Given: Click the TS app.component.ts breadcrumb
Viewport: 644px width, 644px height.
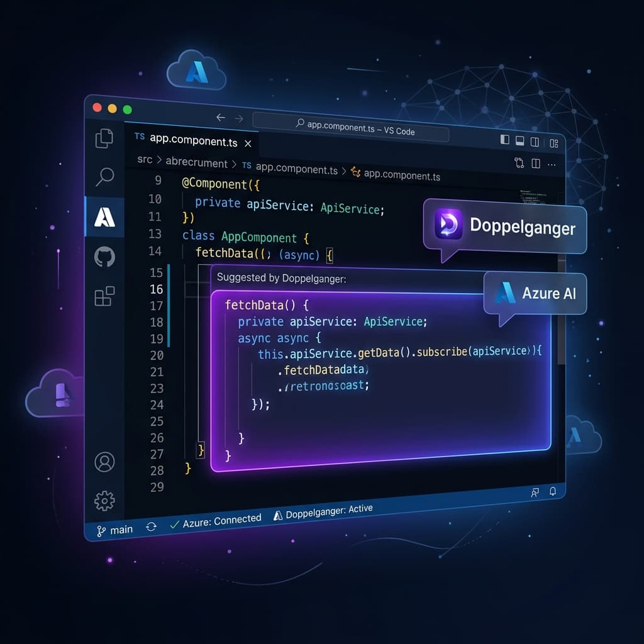Looking at the screenshot, I should tap(289, 167).
